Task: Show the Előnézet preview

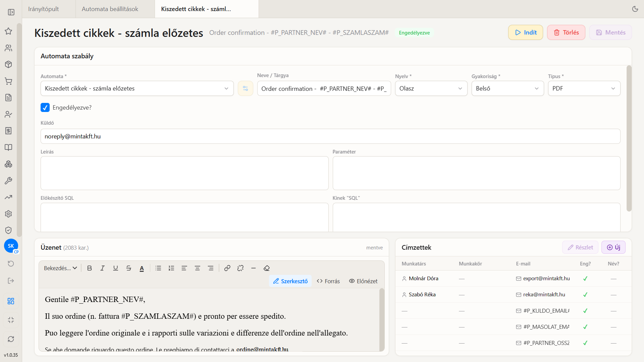Action: (363, 281)
